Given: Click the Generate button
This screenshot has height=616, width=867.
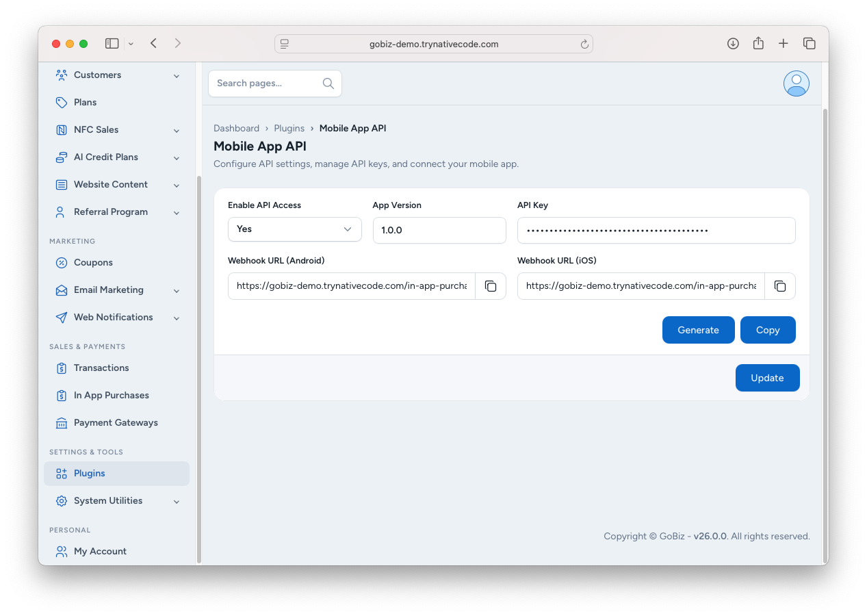Looking at the screenshot, I should click(x=698, y=330).
